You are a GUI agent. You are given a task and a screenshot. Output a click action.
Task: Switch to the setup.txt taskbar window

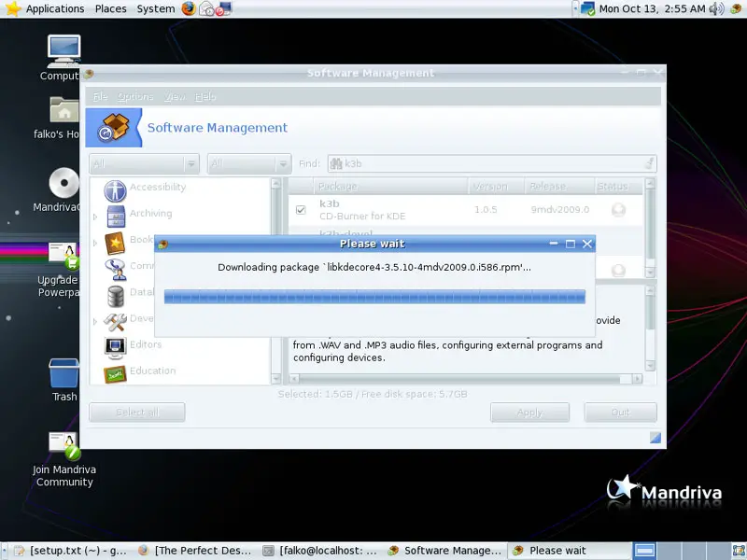tap(71, 551)
